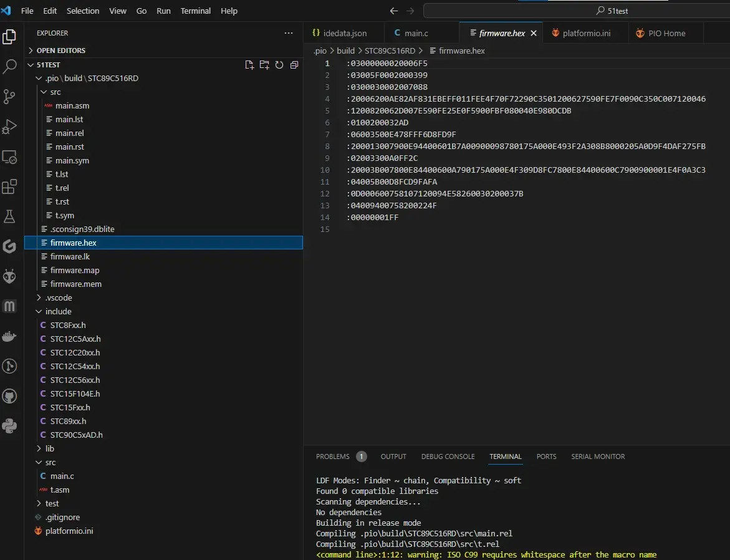
Task: Open the GitHub view in activity bar
Action: tap(9, 397)
